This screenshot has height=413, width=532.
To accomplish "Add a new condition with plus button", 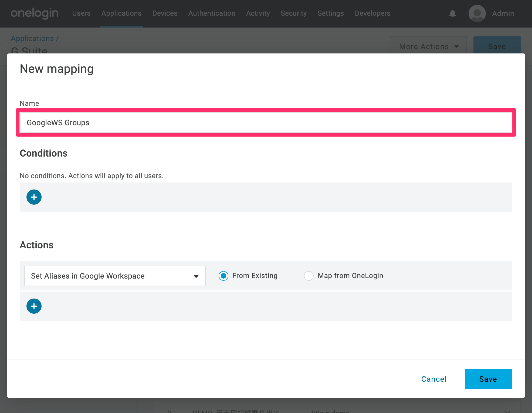I will click(x=34, y=197).
